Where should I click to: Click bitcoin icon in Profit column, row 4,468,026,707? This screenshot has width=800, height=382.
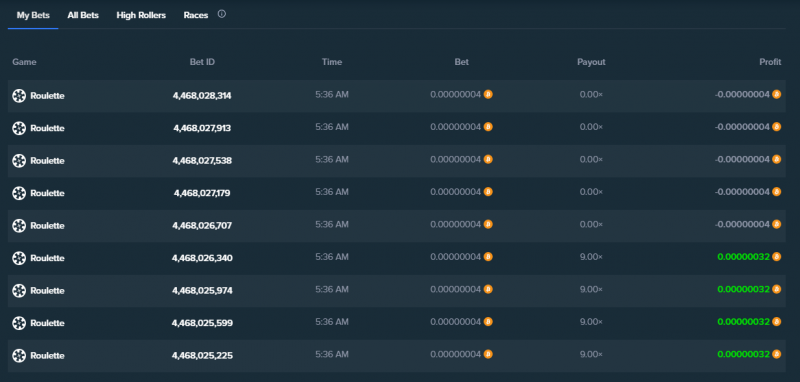click(777, 224)
